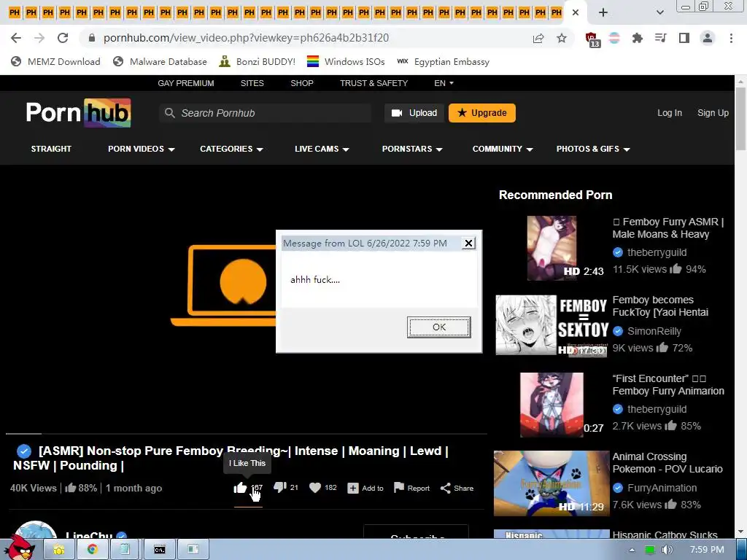Click the thumbs-up like icon
This screenshot has width=747, height=560.
coord(240,487)
